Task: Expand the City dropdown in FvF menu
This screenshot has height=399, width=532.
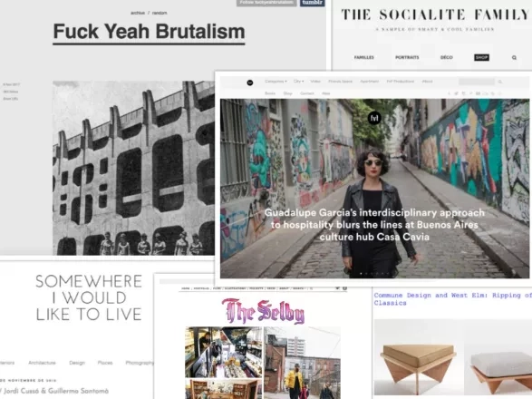Action: pos(298,82)
